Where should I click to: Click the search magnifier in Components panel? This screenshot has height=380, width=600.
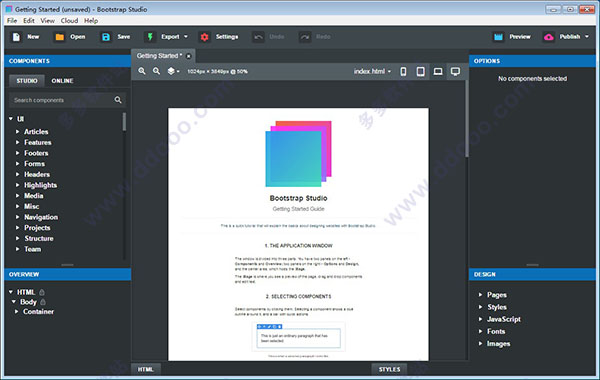click(118, 100)
